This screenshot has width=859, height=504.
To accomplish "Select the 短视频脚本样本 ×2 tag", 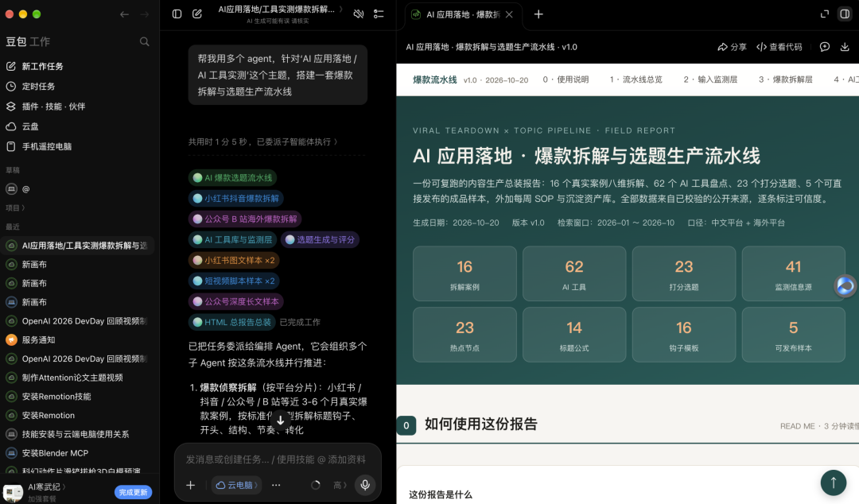I will point(234,281).
